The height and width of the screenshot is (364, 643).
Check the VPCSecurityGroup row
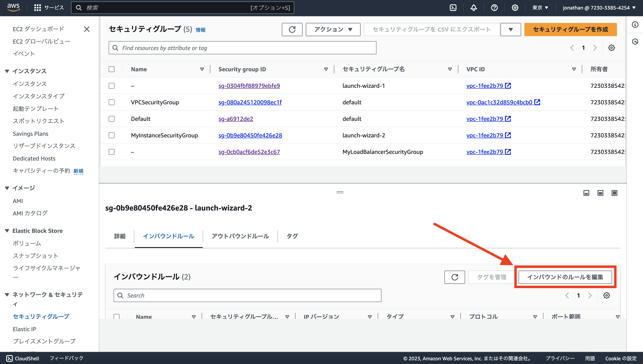tap(112, 102)
